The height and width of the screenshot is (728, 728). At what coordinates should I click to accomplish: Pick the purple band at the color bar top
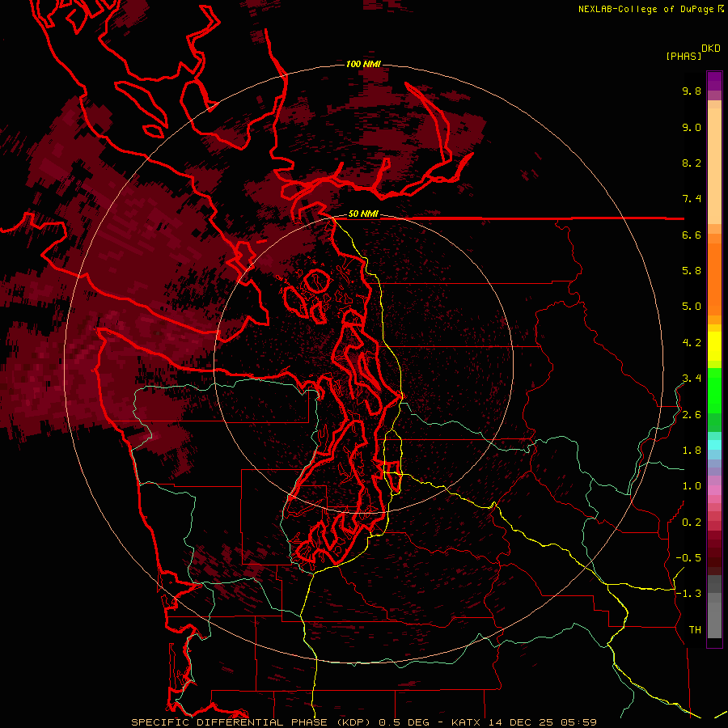(714, 81)
